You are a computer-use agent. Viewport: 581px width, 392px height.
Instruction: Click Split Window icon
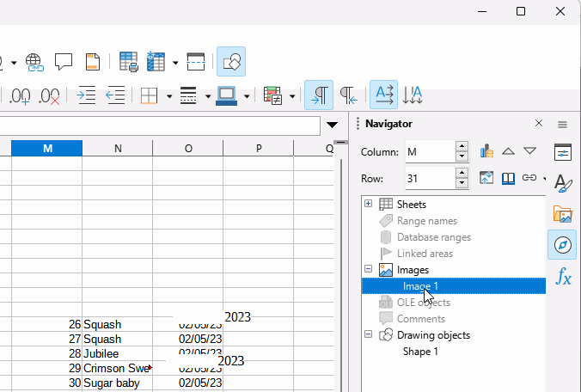point(196,62)
